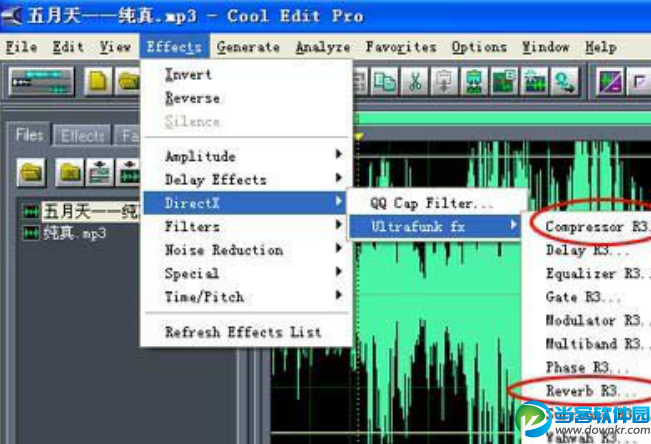
Task: Click the green overview bar above waveform
Action: tap(502, 120)
